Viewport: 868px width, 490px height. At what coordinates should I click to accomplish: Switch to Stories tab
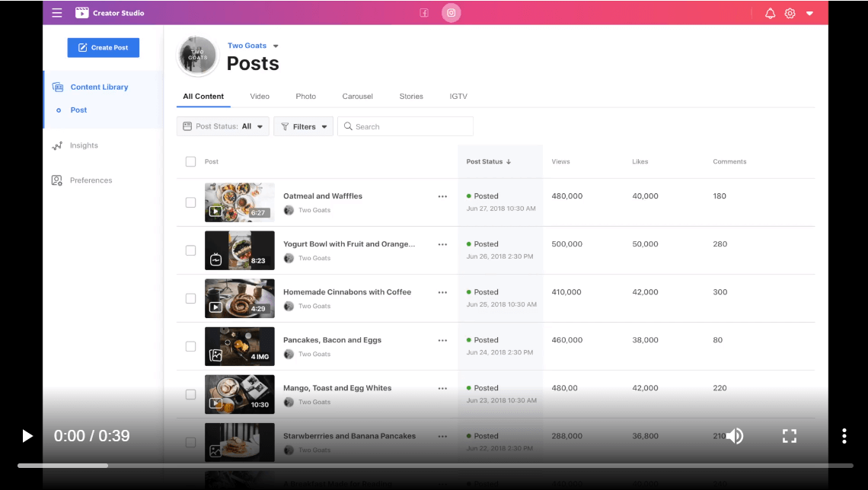point(411,96)
